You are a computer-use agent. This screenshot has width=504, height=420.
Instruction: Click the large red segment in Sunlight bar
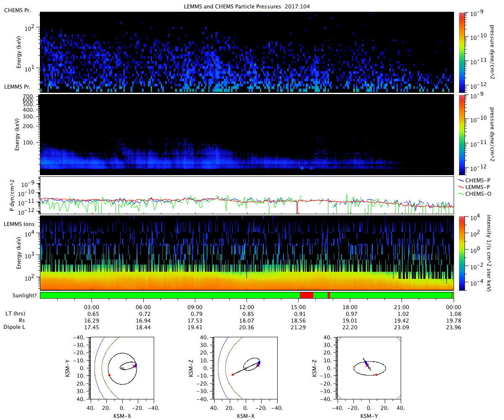(x=306, y=295)
